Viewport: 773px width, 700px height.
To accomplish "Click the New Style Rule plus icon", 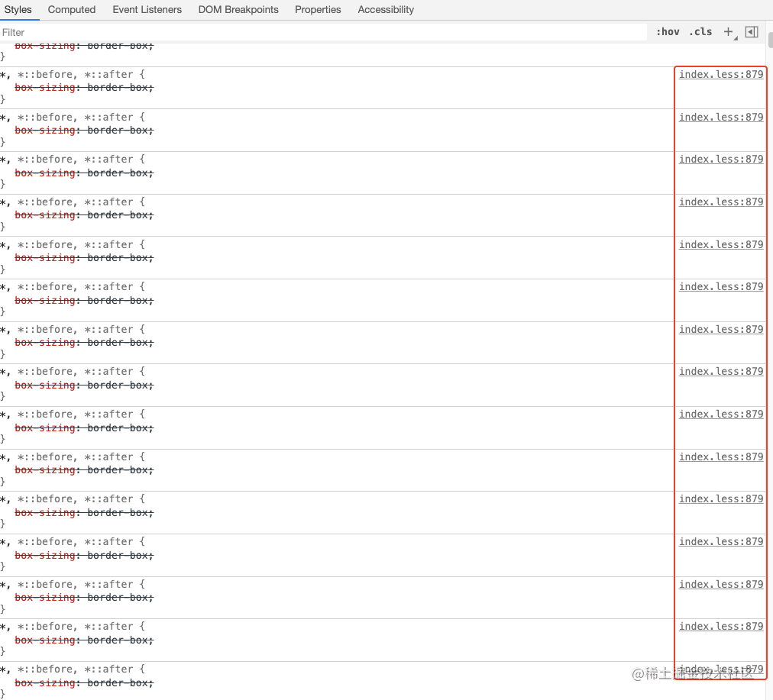I will pyautogui.click(x=728, y=32).
